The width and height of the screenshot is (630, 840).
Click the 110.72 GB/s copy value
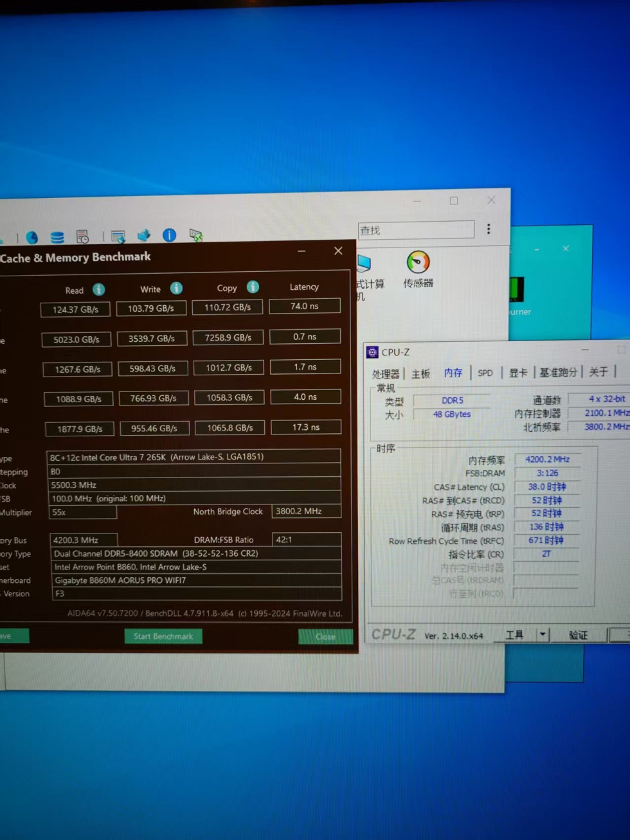click(228, 307)
